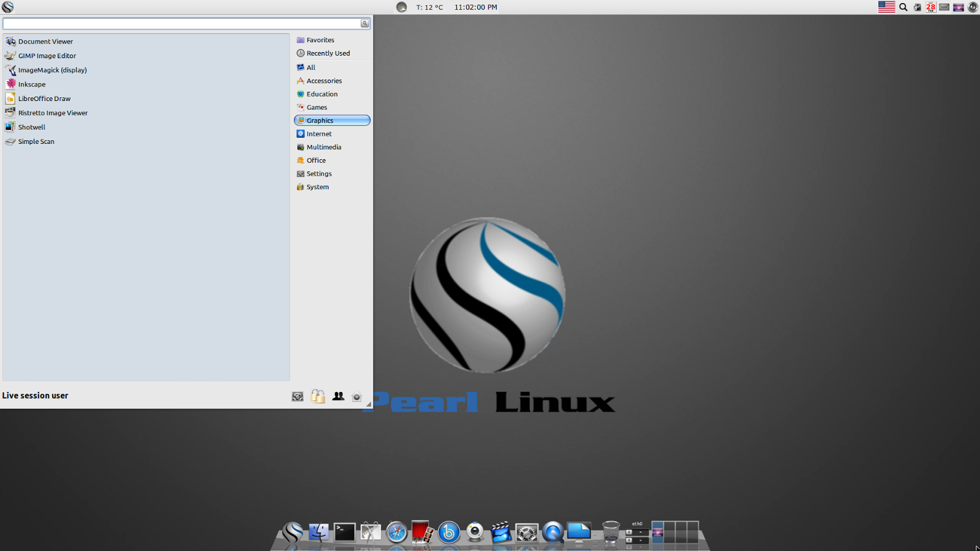Switch to the second workspace in the pager
The height and width of the screenshot is (551, 980).
coord(669,532)
